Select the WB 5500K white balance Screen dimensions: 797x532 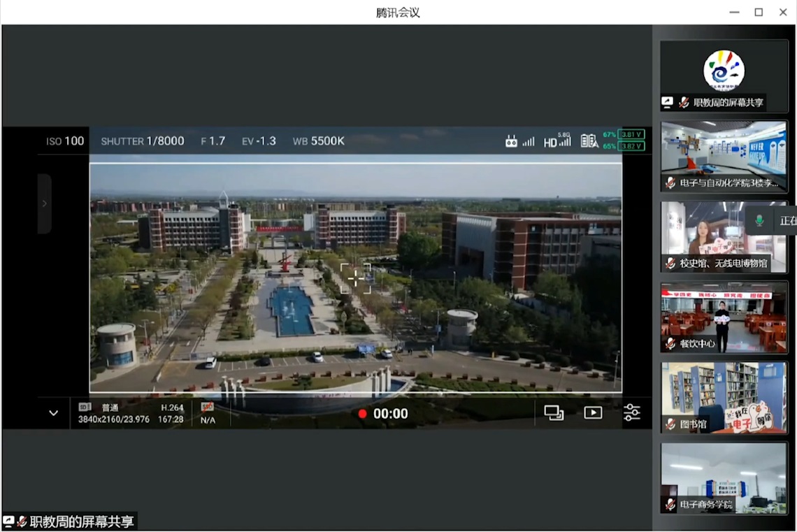[x=318, y=141]
